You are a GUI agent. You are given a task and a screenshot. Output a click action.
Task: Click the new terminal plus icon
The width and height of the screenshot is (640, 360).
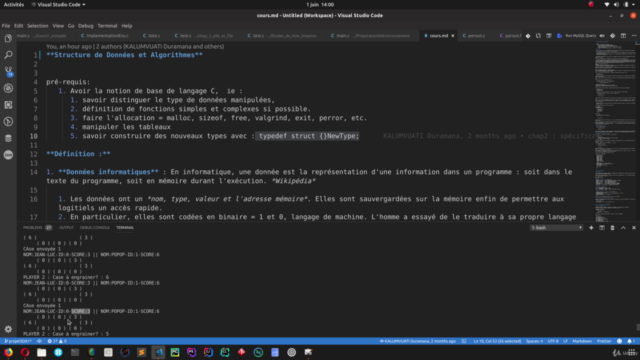point(591,228)
